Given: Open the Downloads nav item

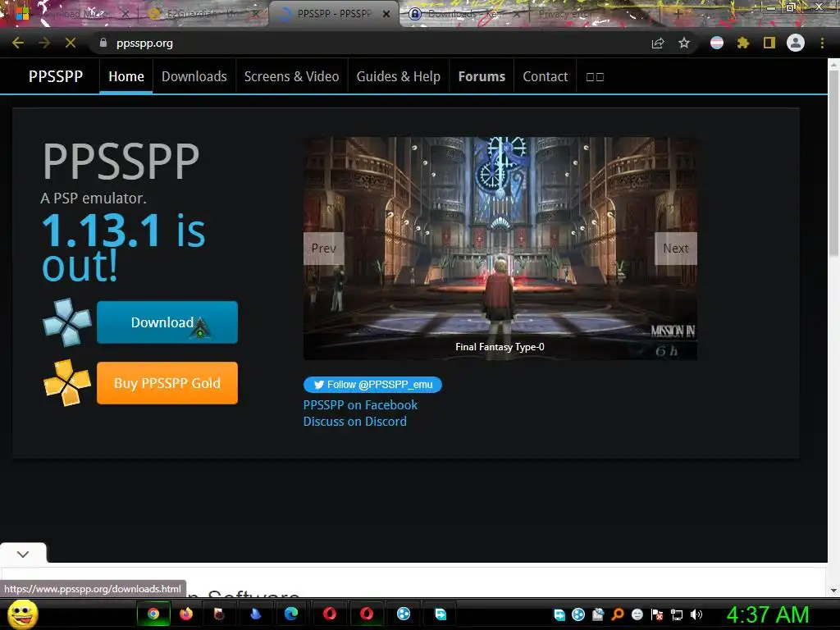Looking at the screenshot, I should click(194, 76).
